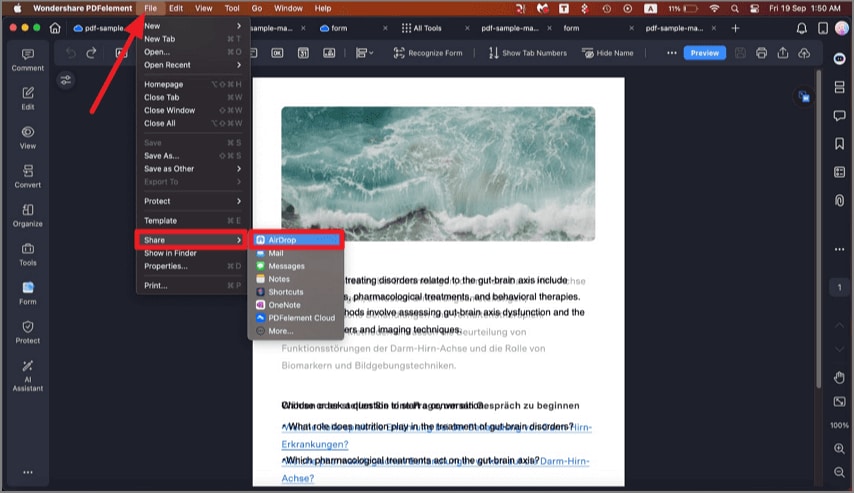
Task: Open the align dropdown in toolbar
Action: pos(364,53)
